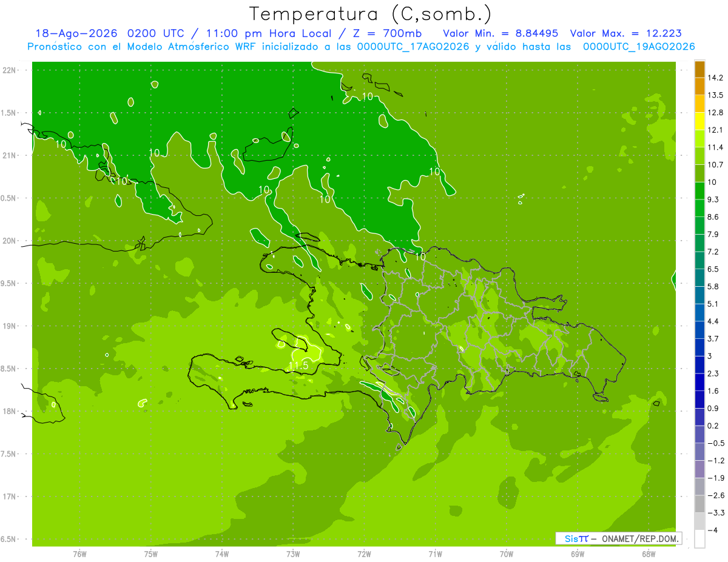728x562 pixels.
Task: Click the "12.8" colorbar label
Action: pyautogui.click(x=715, y=113)
